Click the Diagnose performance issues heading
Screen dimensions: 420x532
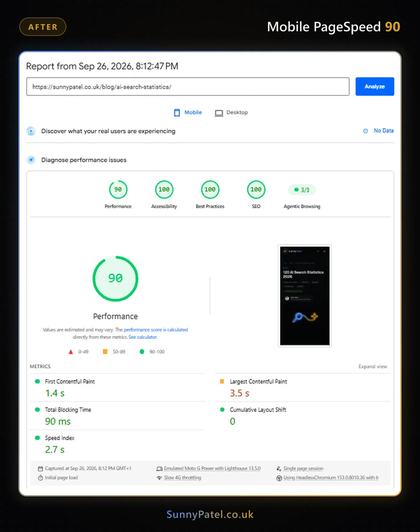84,160
